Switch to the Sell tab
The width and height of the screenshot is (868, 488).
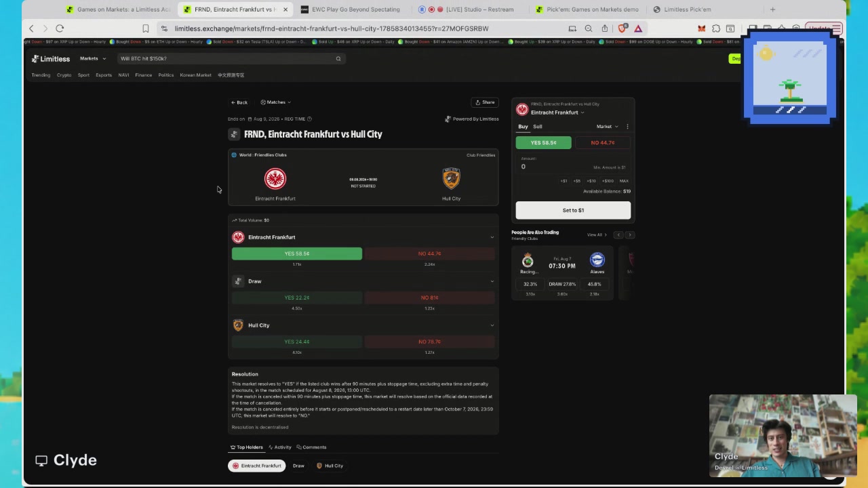pos(537,127)
